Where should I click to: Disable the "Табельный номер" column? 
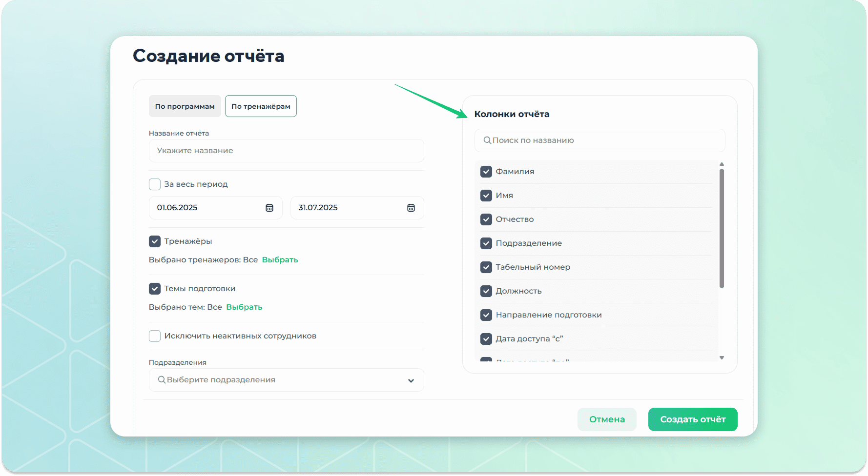pos(486,267)
